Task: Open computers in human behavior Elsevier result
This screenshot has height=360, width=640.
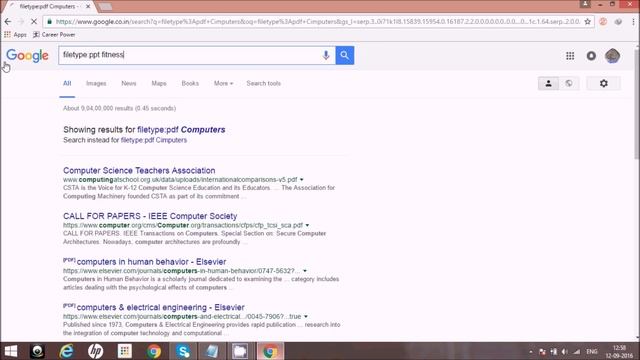Action: point(151,262)
